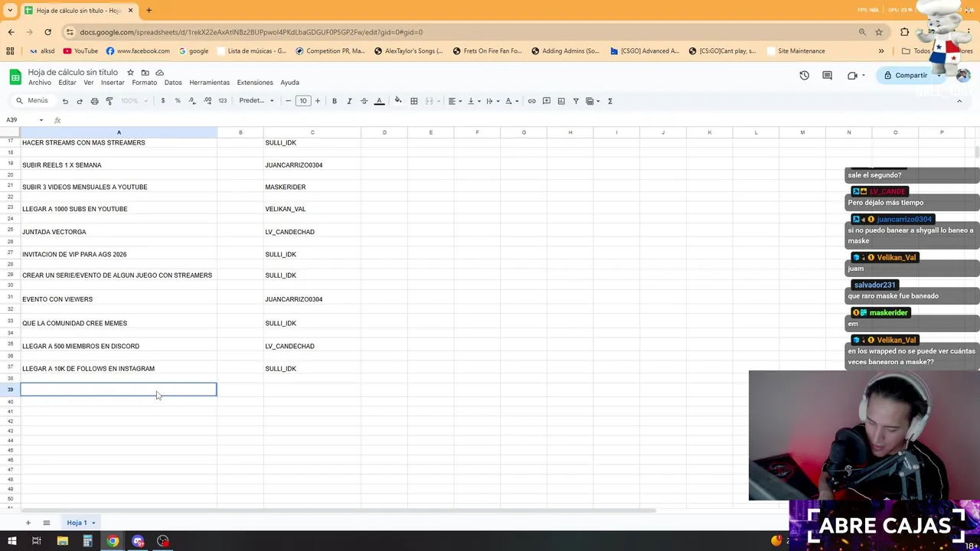This screenshot has height=551, width=980.
Task: Print the spreadsheet
Action: [x=94, y=101]
